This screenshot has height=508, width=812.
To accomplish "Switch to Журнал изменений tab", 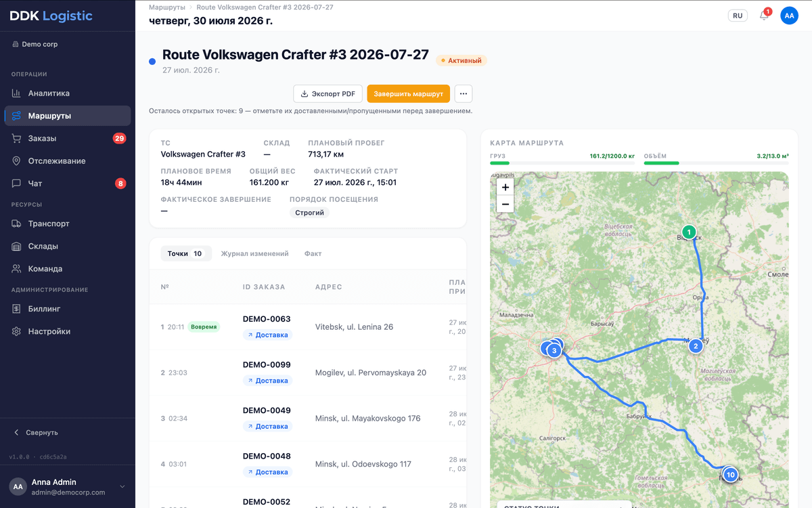I will pos(254,253).
